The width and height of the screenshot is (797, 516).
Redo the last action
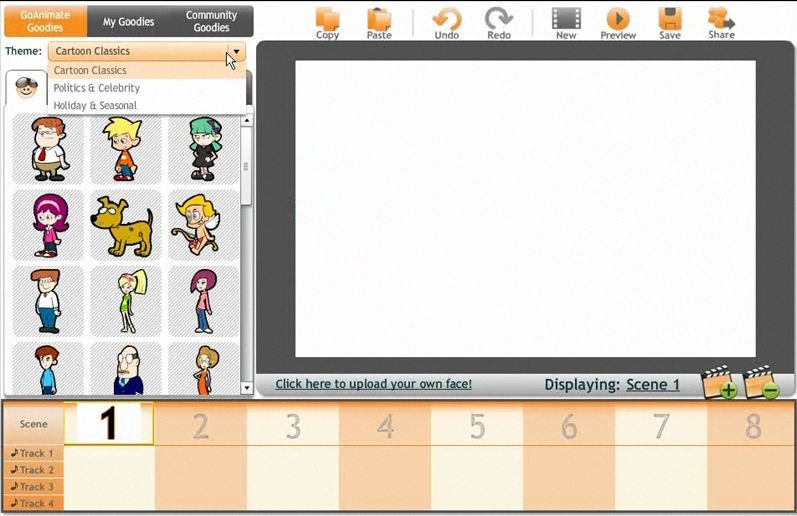tap(499, 24)
